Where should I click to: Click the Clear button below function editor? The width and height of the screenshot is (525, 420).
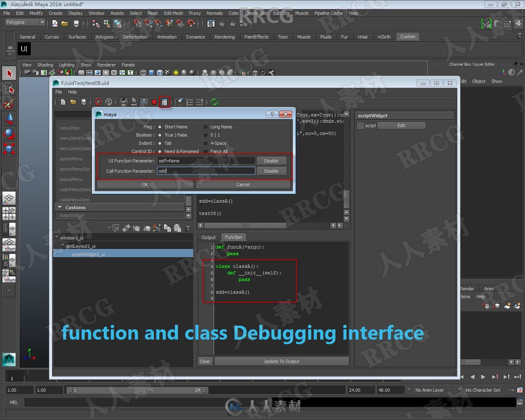pos(205,361)
